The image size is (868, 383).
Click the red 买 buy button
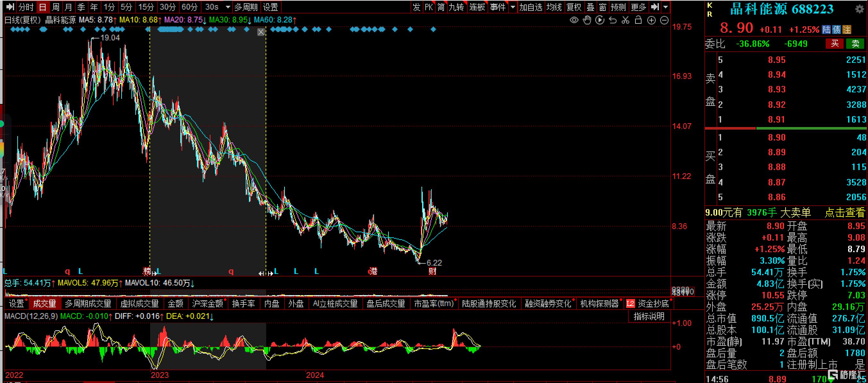coord(834,43)
